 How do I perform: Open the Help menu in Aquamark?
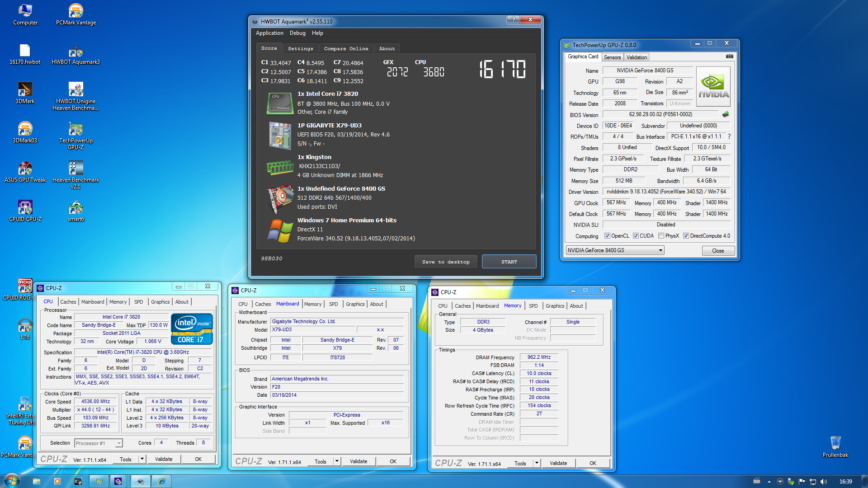point(317,33)
